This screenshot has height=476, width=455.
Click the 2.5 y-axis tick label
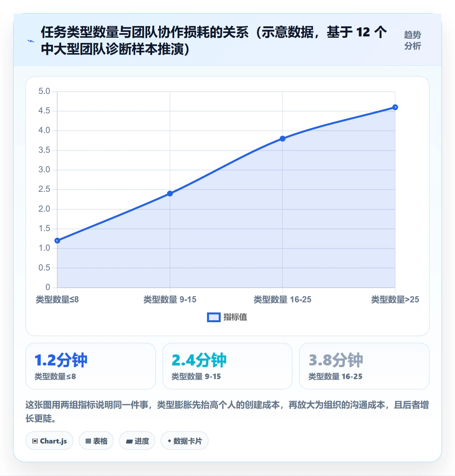(44, 189)
